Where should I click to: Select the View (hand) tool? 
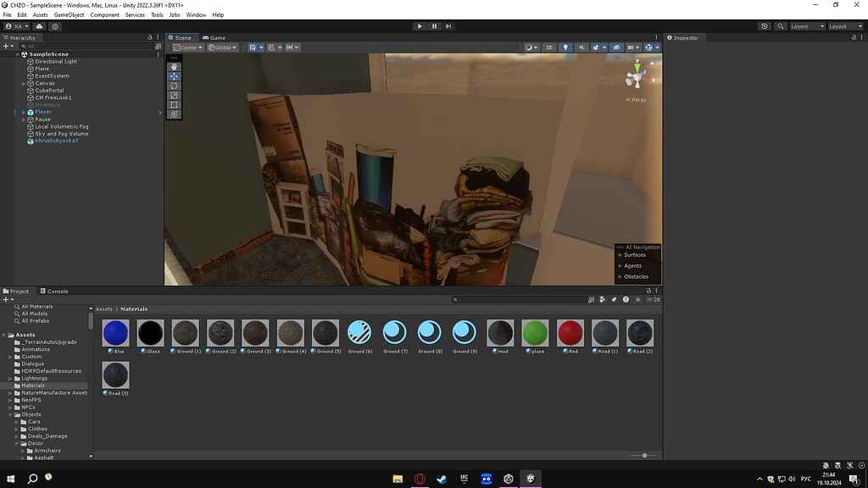[173, 66]
